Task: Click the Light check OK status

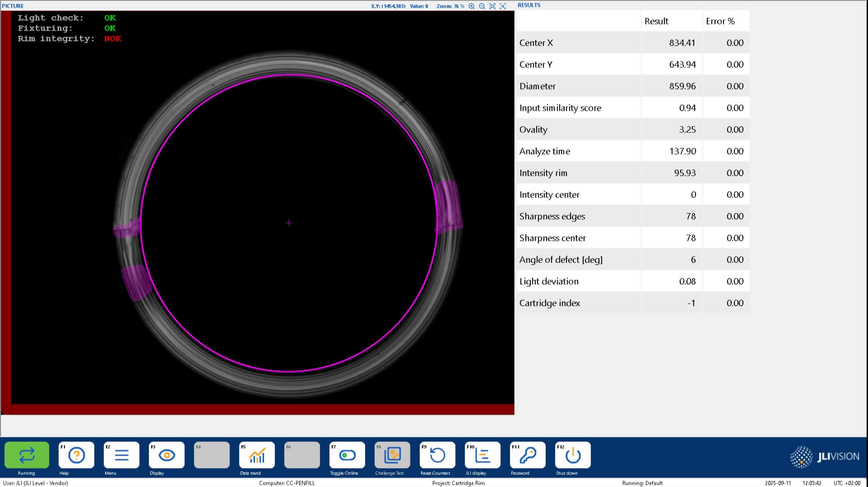Action: (110, 18)
